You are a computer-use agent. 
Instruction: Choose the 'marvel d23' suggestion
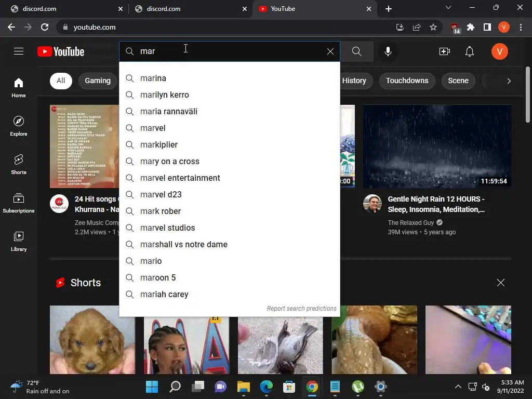230,194
